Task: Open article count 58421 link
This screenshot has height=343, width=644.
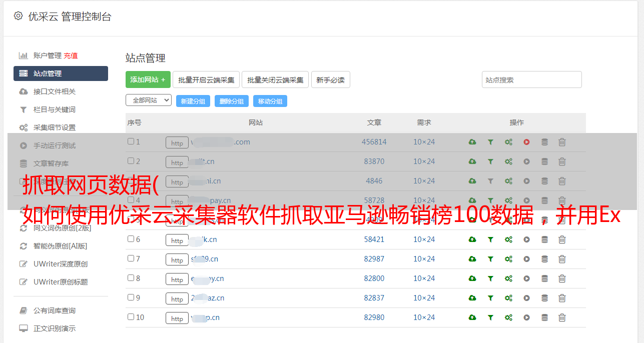Action: 374,239
